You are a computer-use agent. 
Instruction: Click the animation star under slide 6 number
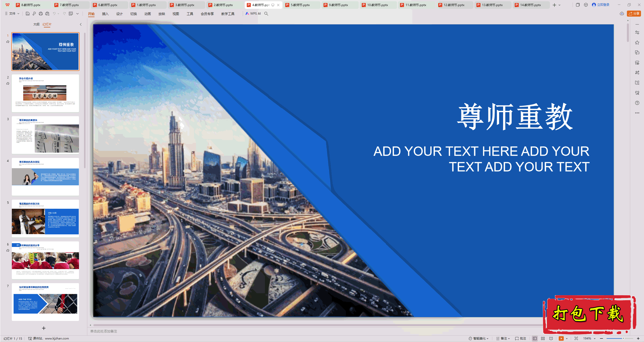8,250
